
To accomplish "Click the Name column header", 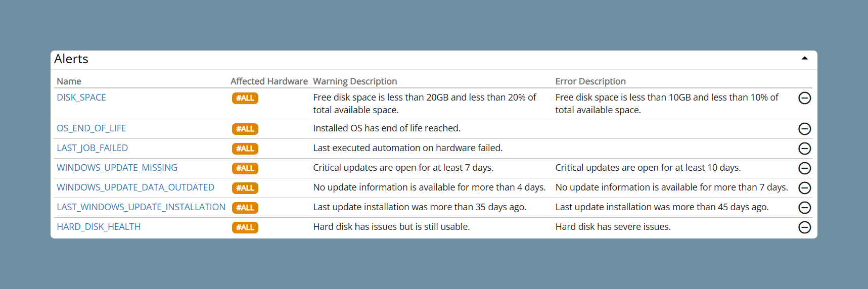I will [x=69, y=81].
